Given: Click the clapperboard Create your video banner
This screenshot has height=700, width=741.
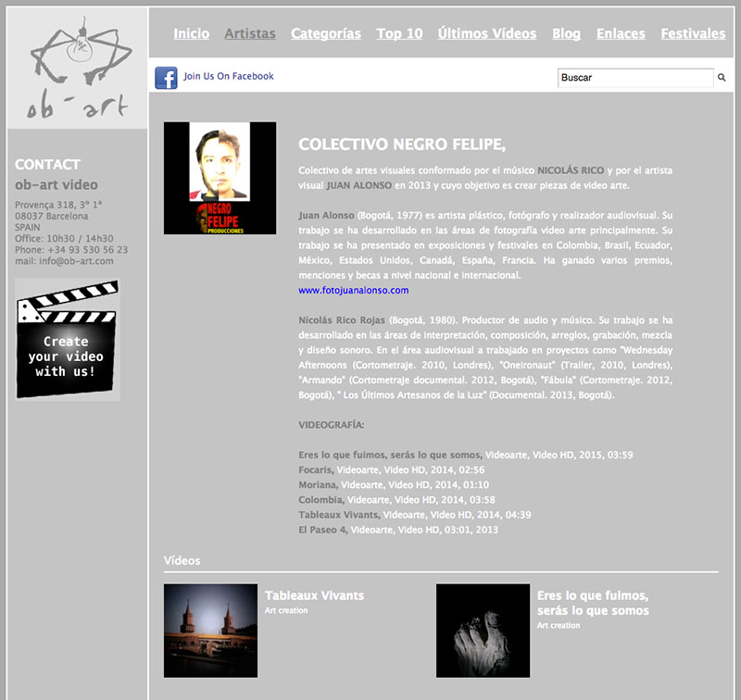Looking at the screenshot, I should [x=68, y=340].
